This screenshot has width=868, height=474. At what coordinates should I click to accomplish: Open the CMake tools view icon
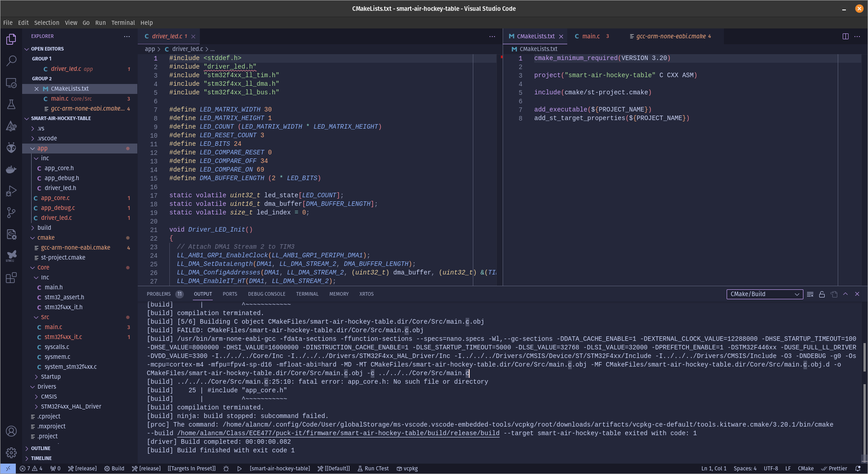11,126
